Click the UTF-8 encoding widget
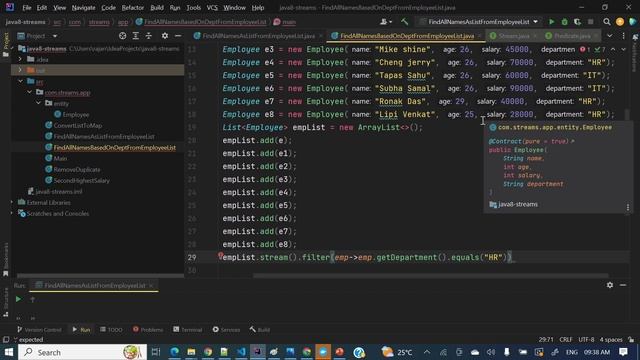Screen dimensions: 640x360 586,340
